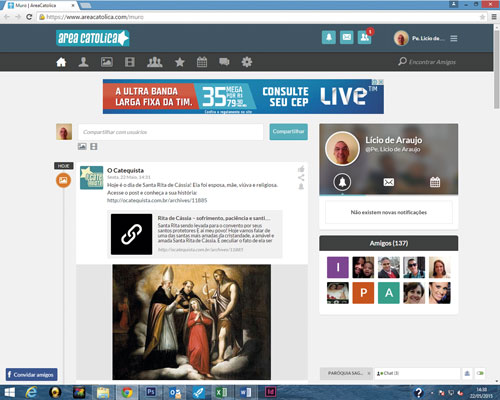Open the photos icon in navigation bar
The width and height of the screenshot is (500, 400).
(107, 62)
